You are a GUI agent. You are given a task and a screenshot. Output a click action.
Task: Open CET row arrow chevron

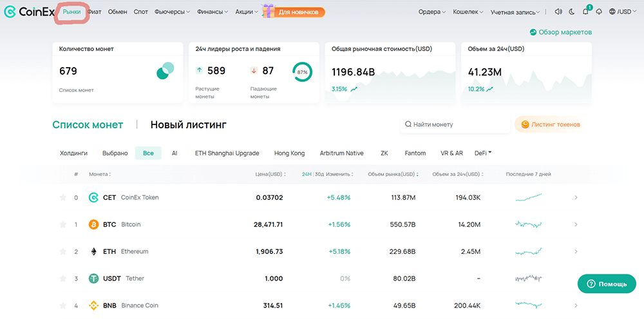tap(576, 198)
